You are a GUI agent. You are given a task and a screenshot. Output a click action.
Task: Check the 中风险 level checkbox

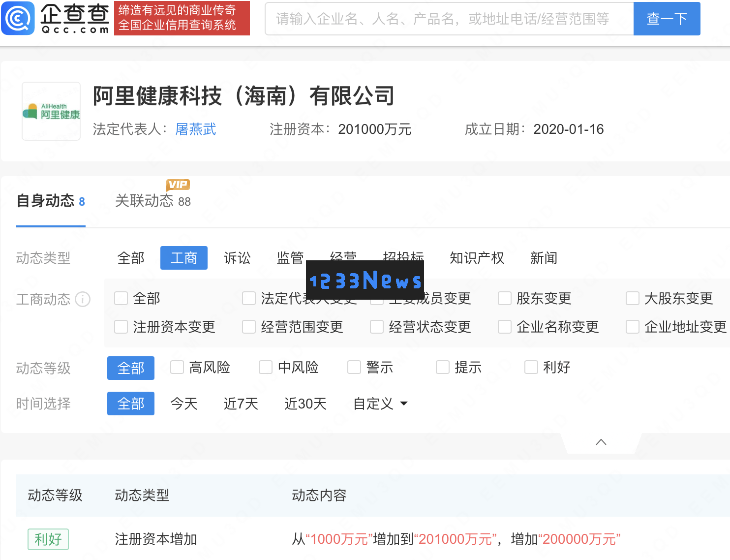coord(266,367)
